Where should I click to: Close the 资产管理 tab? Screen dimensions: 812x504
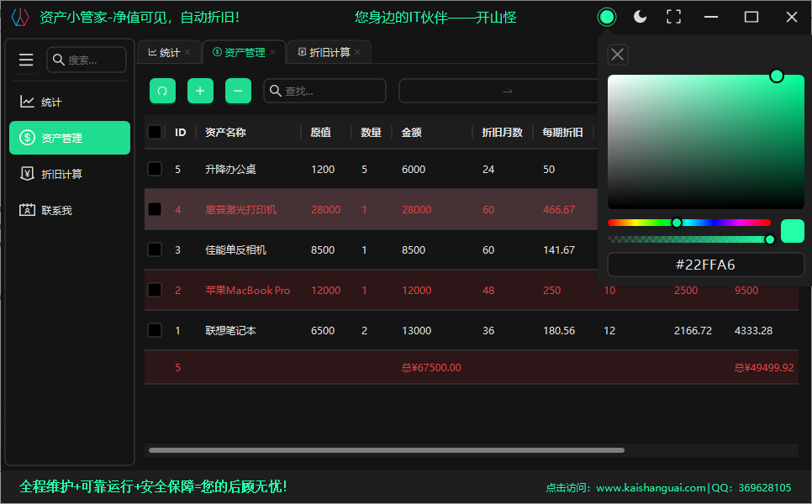272,52
